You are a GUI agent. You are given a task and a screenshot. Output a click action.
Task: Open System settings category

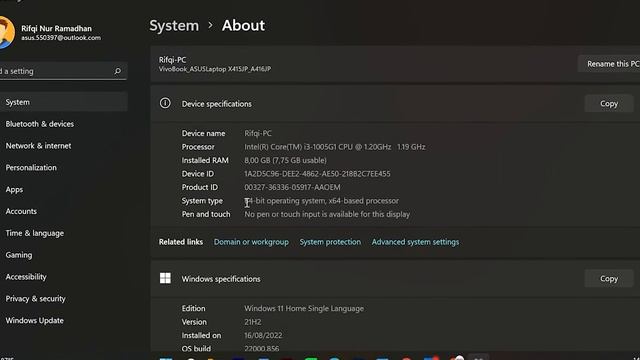[64, 102]
